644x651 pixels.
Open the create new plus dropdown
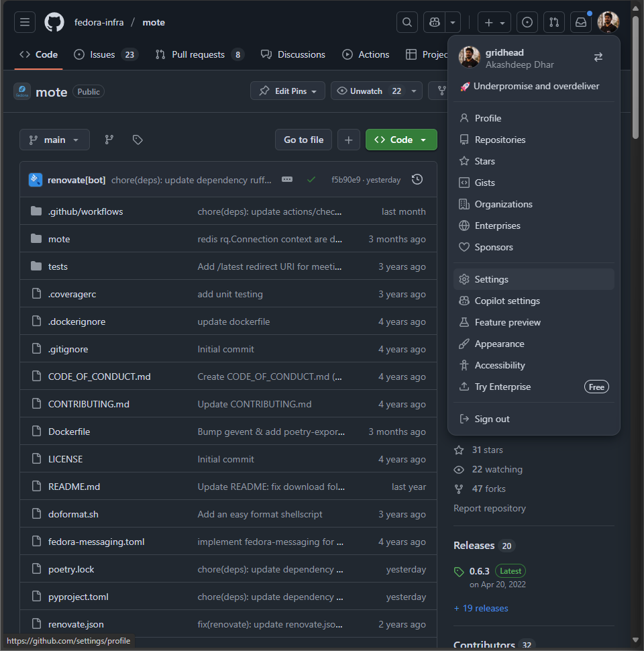pyautogui.click(x=494, y=21)
